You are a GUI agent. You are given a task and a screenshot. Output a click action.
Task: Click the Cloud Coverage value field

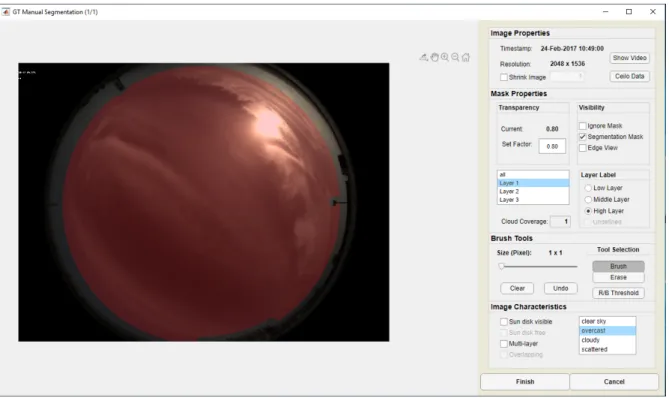pos(561,222)
